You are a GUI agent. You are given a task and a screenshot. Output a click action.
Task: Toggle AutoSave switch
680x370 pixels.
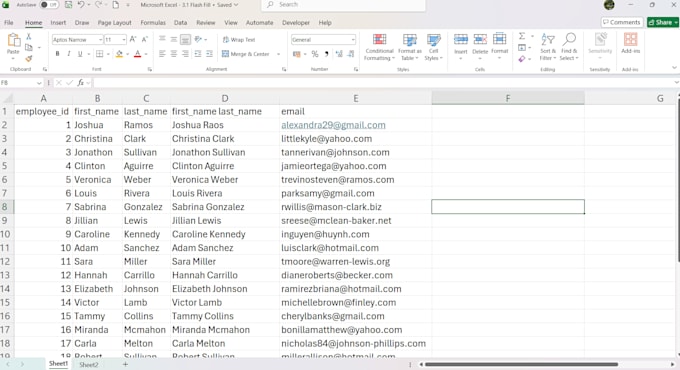pyautogui.click(x=49, y=5)
